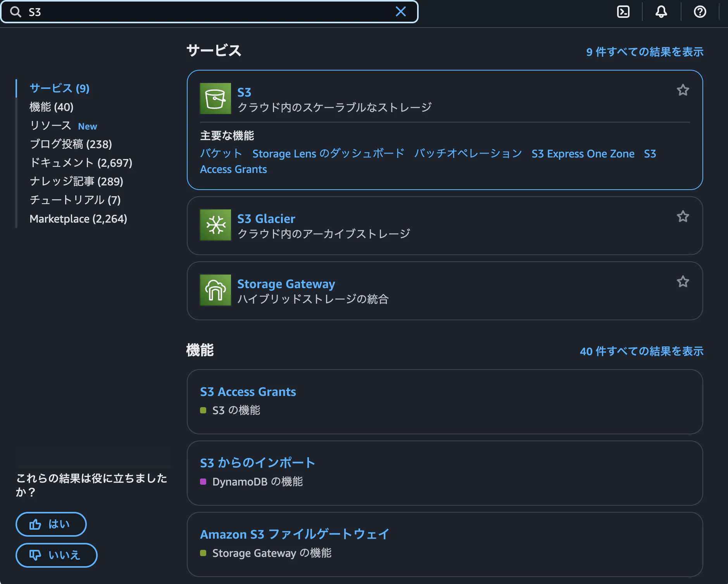Clear the search field with the X
This screenshot has height=584, width=728.
[401, 12]
